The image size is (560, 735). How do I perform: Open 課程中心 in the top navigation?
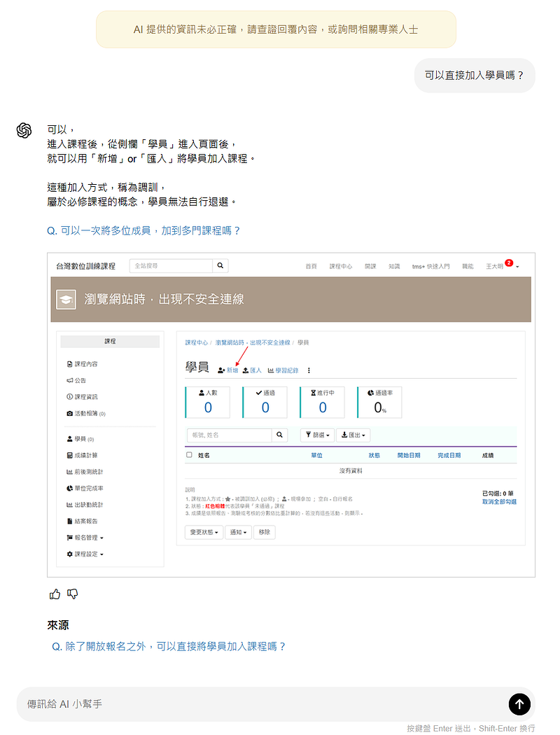click(341, 267)
